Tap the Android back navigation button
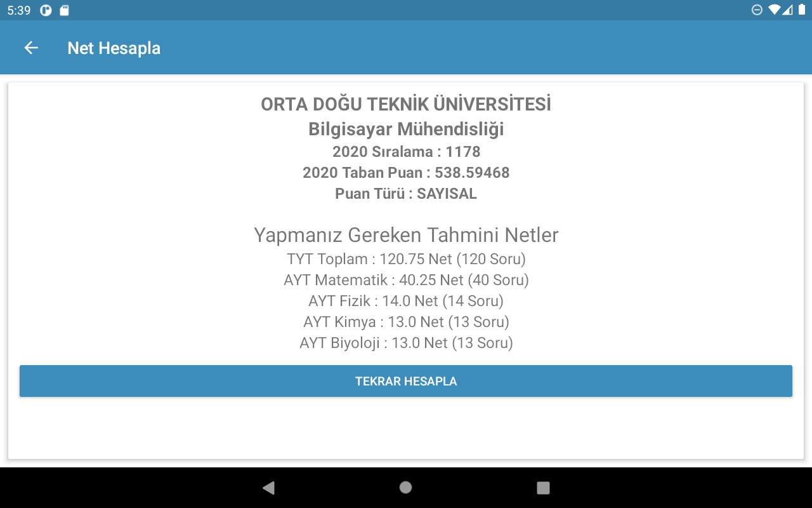This screenshot has width=812, height=508. (x=268, y=488)
